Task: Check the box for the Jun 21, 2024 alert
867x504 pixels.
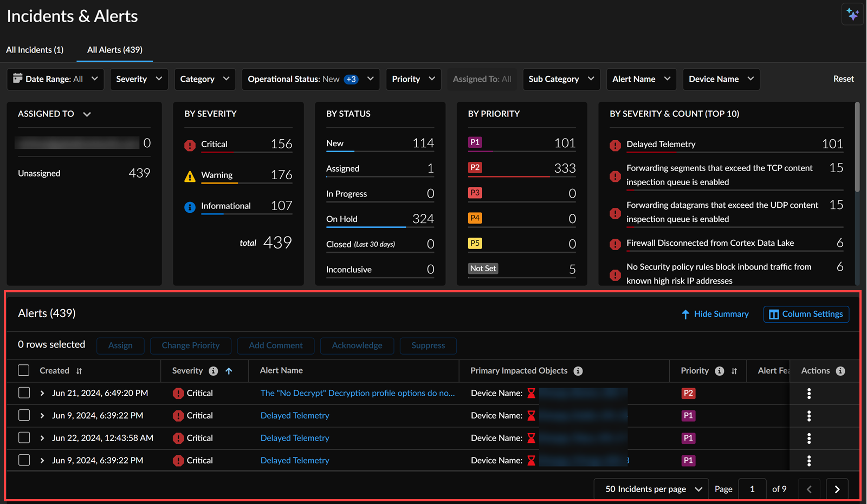Action: click(x=24, y=393)
